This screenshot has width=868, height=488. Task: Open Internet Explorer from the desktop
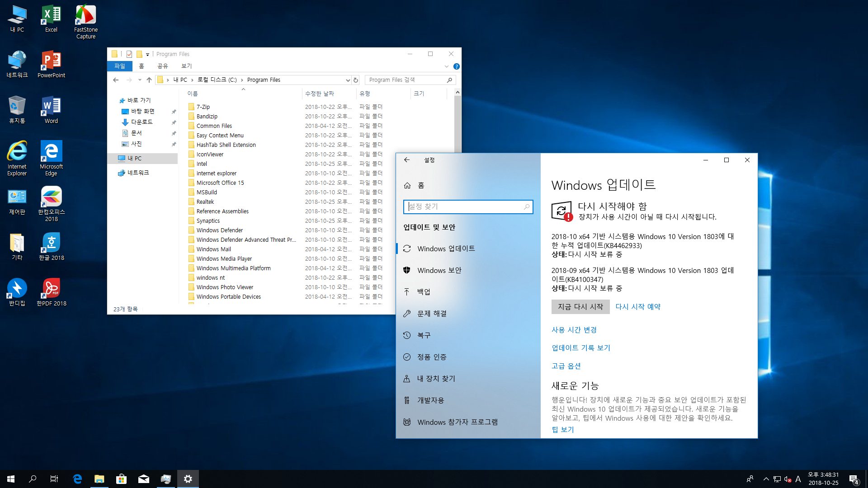tap(17, 159)
